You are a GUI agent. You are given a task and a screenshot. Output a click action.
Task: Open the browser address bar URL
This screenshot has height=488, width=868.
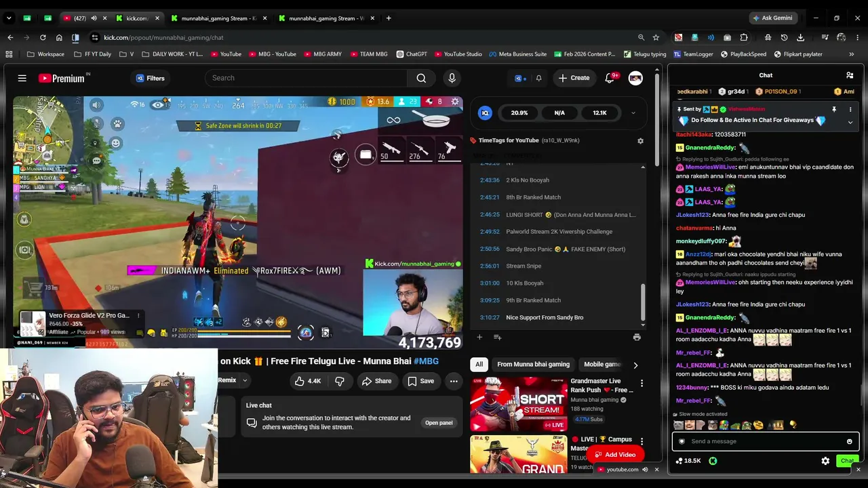(x=163, y=37)
